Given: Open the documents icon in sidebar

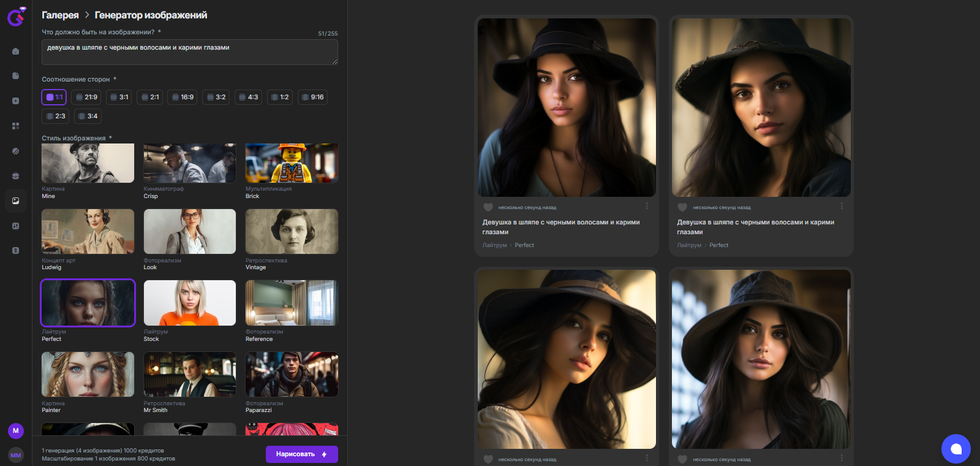Looking at the screenshot, I should tap(16, 76).
